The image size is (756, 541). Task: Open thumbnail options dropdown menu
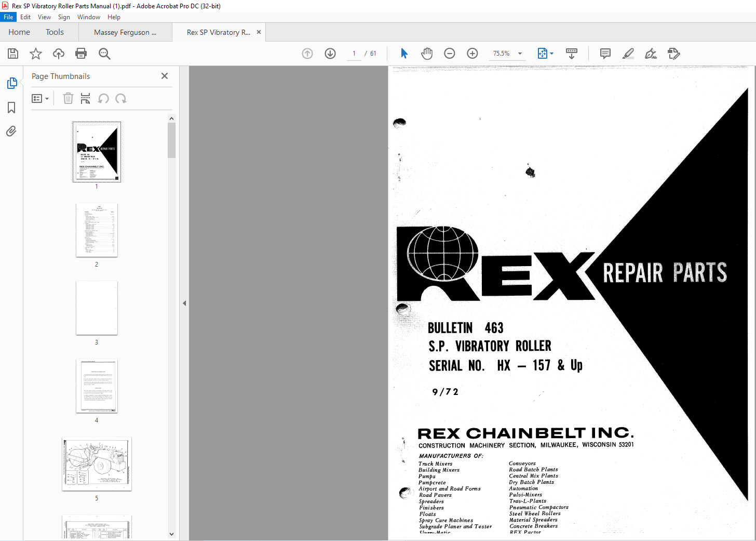(x=40, y=98)
